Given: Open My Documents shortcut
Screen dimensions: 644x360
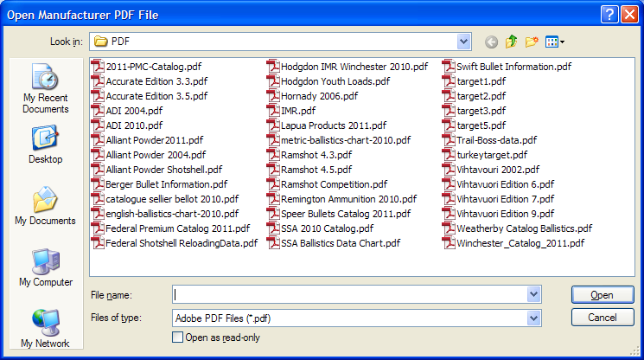Looking at the screenshot, I should click(x=45, y=206).
